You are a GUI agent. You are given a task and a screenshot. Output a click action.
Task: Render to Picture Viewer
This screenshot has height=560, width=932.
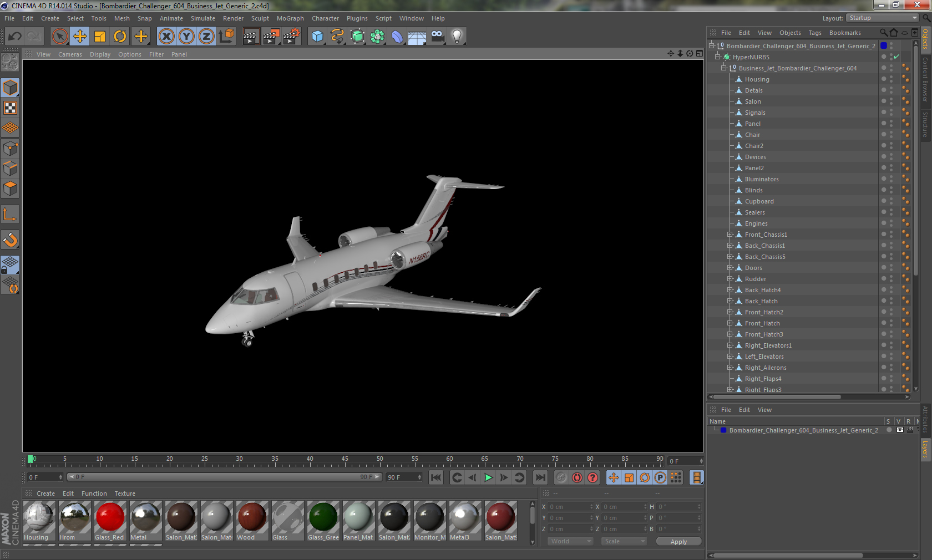coord(271,37)
